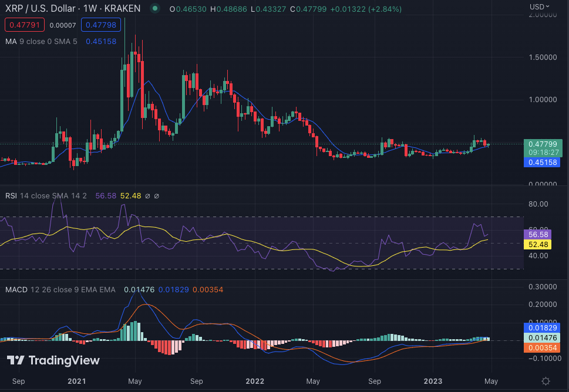Screen dimensions: 569x392
Task: Click the TradingView logo
Action: 53,360
